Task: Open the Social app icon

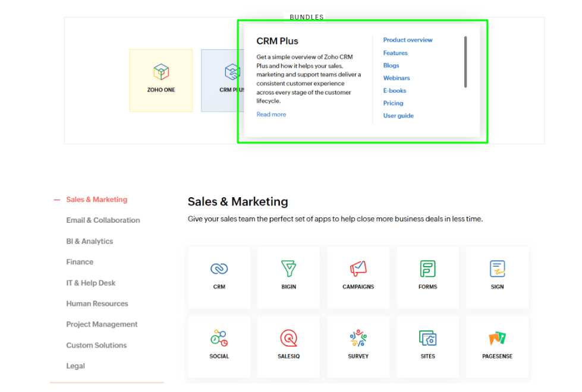Action: click(219, 338)
